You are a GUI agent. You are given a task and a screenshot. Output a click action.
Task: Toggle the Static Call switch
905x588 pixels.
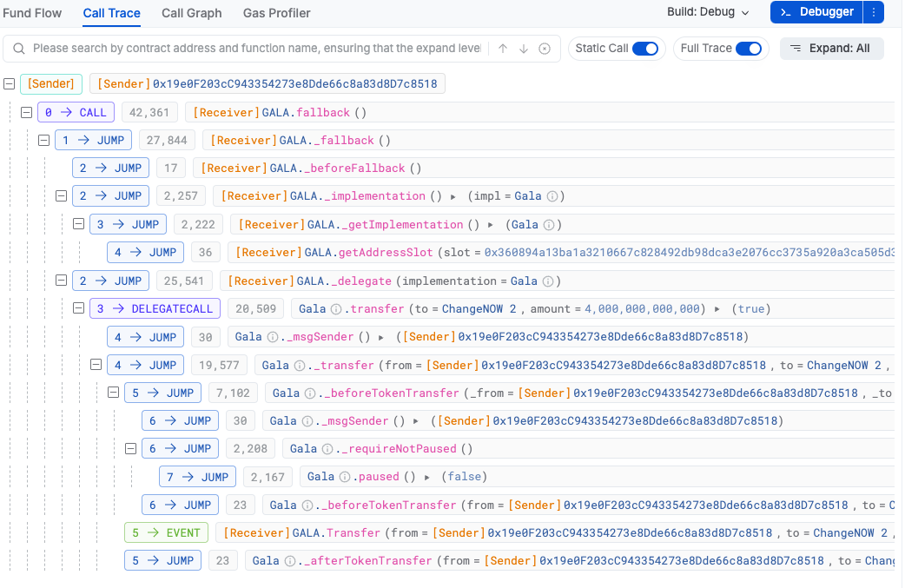tap(644, 49)
